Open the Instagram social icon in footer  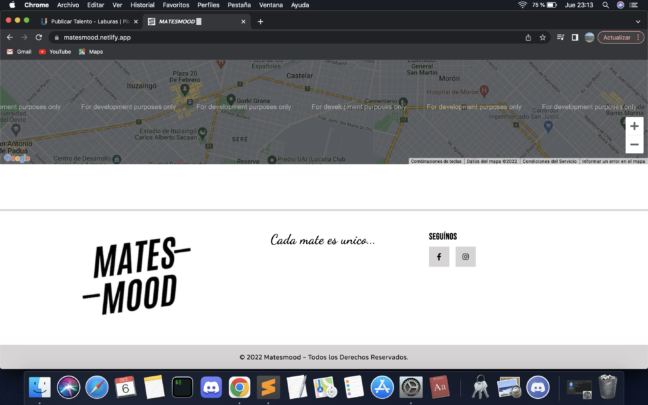465,257
